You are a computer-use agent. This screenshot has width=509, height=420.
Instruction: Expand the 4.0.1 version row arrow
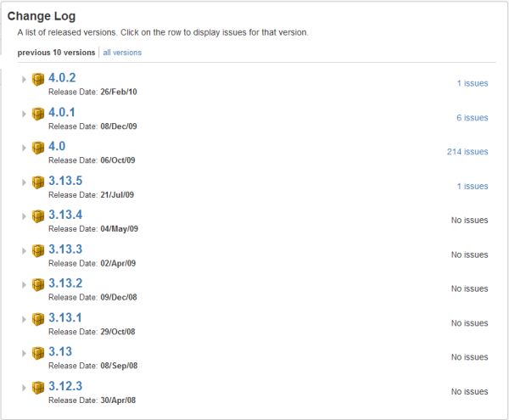pyautogui.click(x=24, y=114)
